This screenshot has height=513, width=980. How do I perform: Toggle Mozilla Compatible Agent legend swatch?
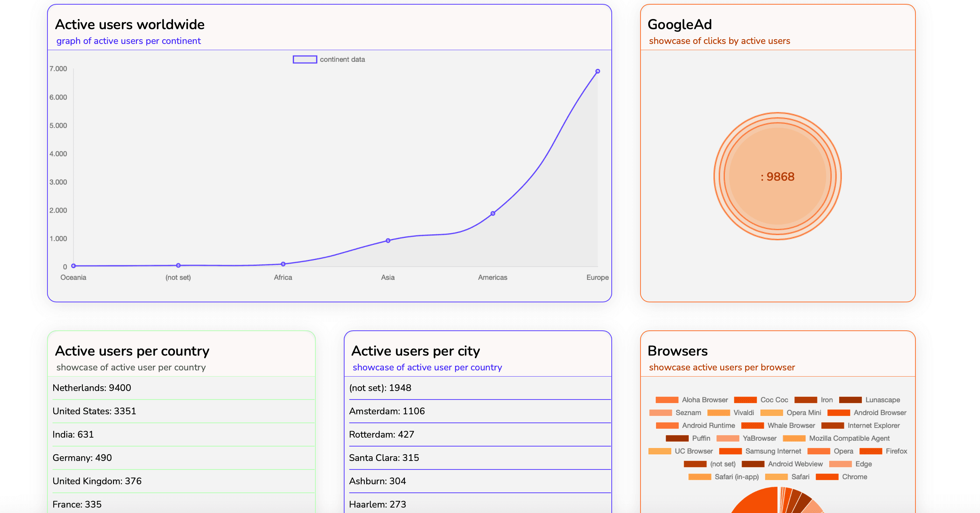click(x=794, y=438)
